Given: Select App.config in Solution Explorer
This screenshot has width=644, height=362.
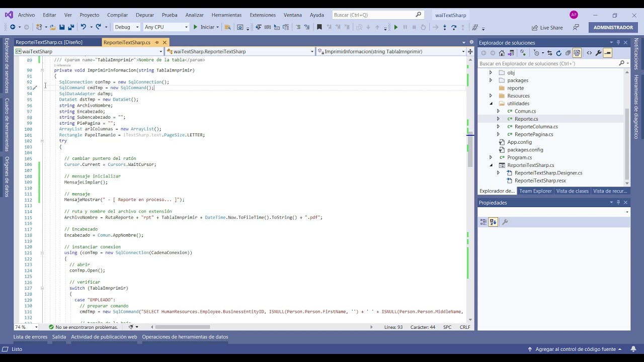Looking at the screenshot, I should pos(519,142).
